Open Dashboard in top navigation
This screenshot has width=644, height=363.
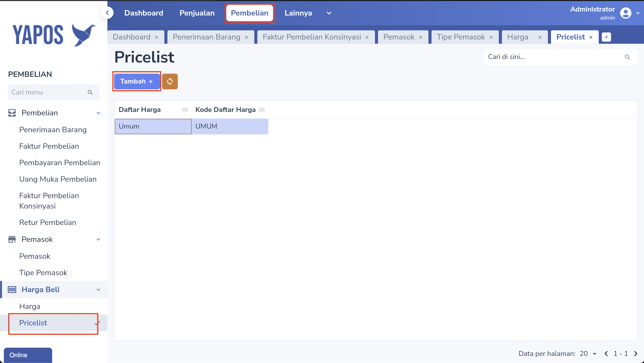144,13
